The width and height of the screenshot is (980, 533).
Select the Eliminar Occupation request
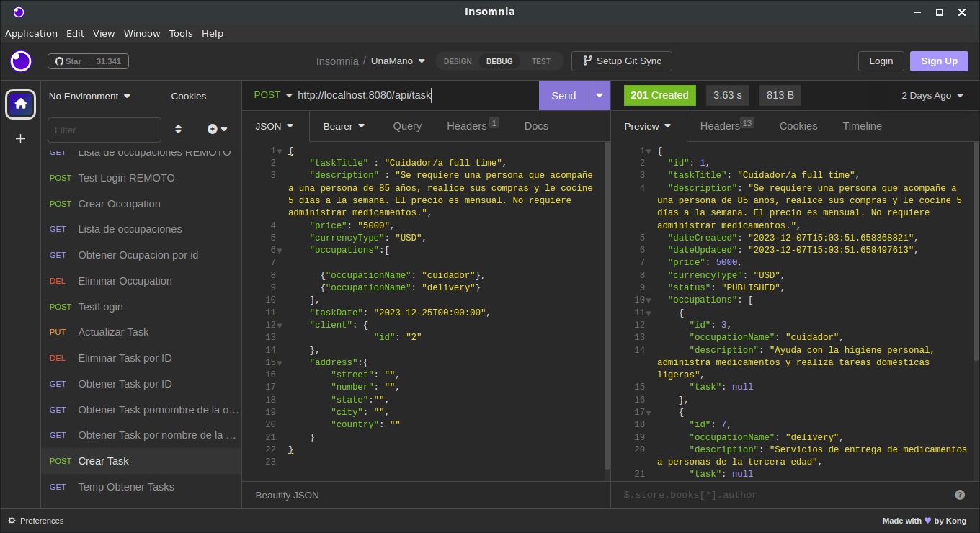point(141,281)
